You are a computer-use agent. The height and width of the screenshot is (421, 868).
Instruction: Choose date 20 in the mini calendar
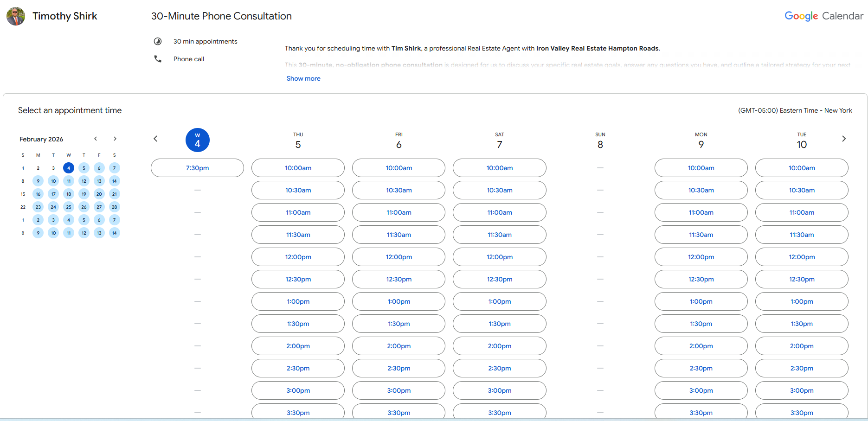(x=99, y=194)
